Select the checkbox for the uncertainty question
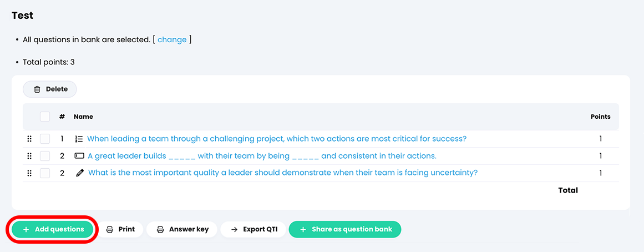 click(x=45, y=173)
